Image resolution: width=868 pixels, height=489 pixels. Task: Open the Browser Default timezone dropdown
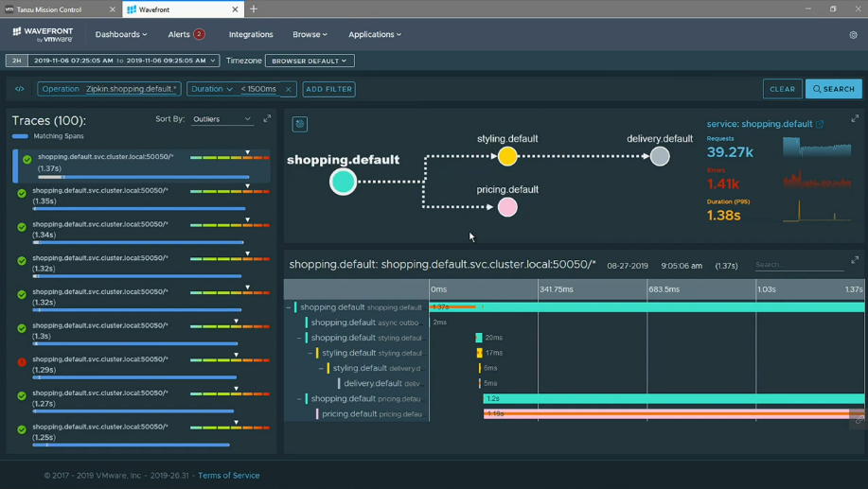tap(310, 61)
